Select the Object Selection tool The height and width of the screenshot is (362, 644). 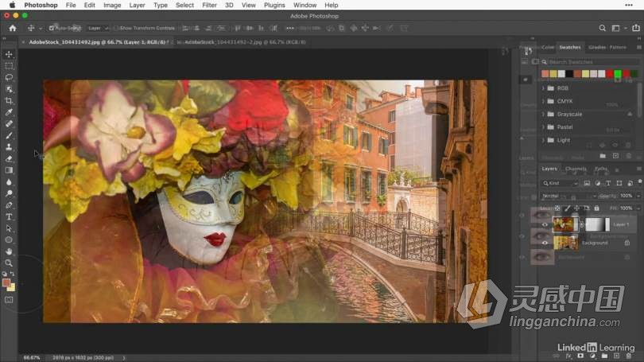click(x=9, y=89)
